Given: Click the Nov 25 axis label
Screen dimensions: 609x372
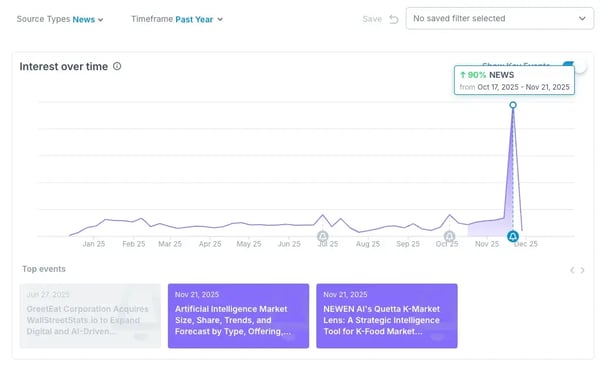Looking at the screenshot, I should [x=487, y=244].
